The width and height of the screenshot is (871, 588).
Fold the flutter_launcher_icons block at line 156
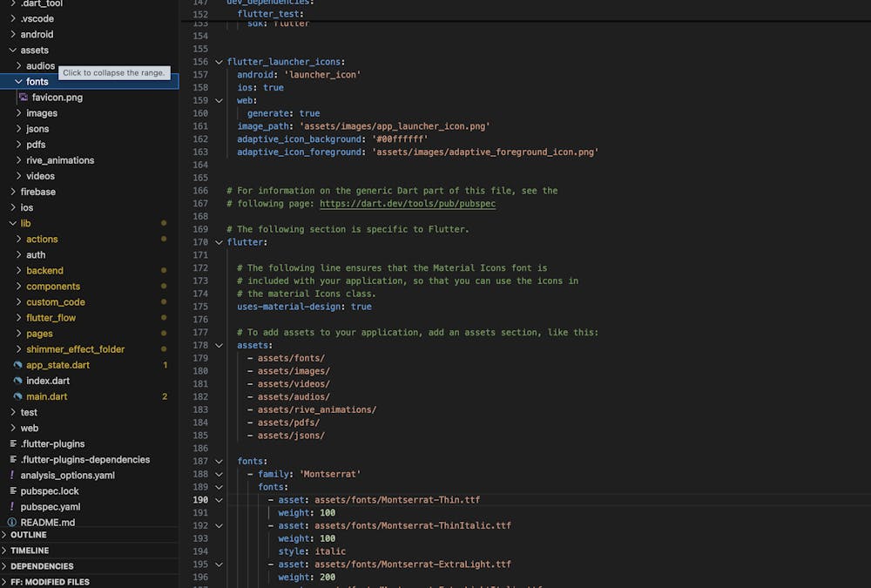[219, 62]
